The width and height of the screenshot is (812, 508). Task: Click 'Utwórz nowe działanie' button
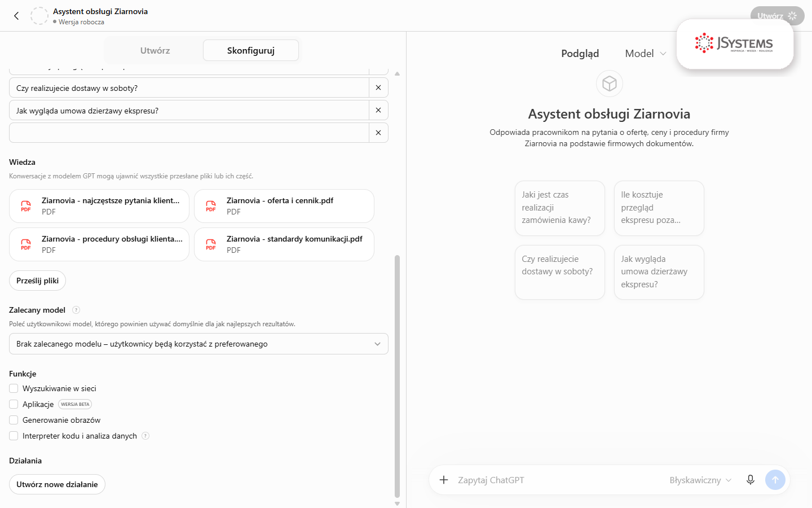click(57, 484)
